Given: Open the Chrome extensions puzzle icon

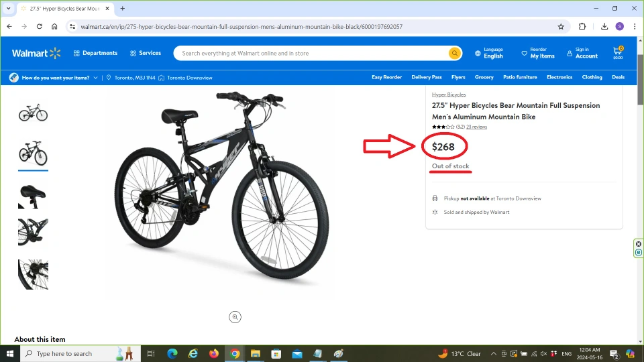Looking at the screenshot, I should (x=582, y=27).
